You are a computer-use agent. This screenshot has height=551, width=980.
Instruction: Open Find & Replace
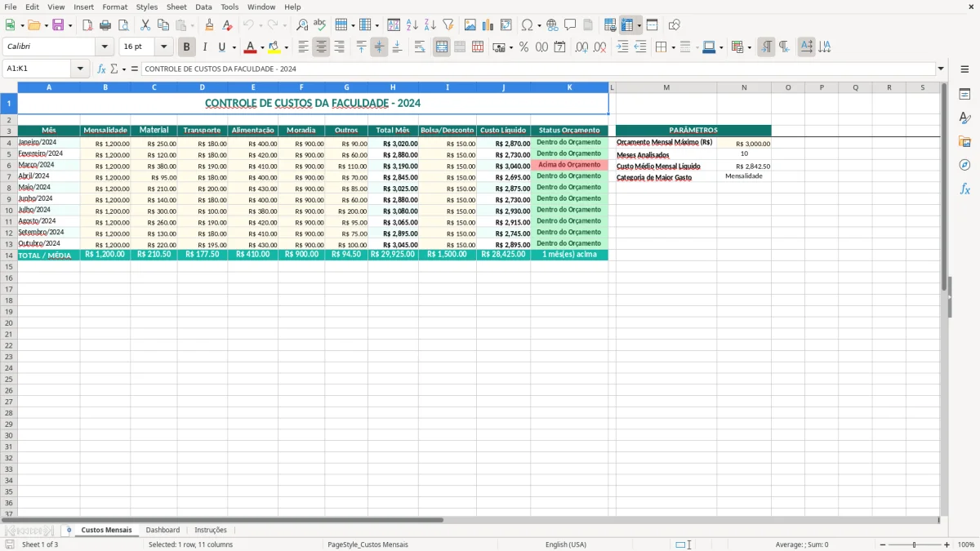302,25
